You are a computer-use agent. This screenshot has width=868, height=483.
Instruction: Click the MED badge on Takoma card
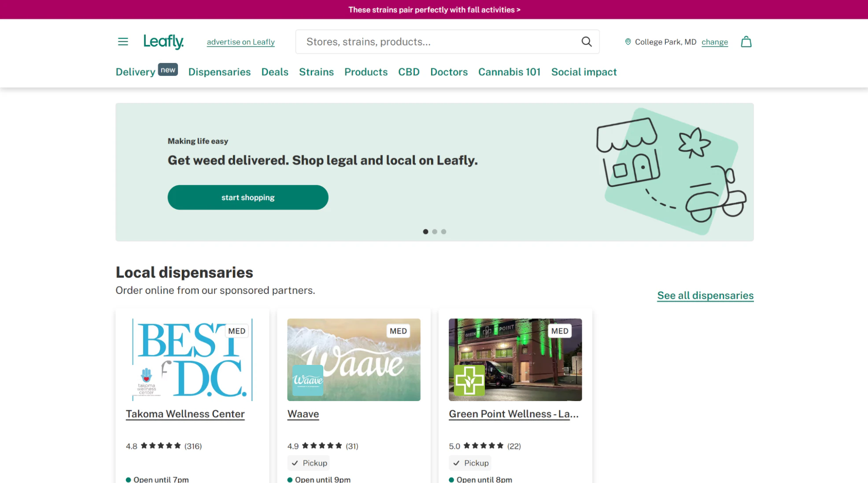pyautogui.click(x=237, y=331)
